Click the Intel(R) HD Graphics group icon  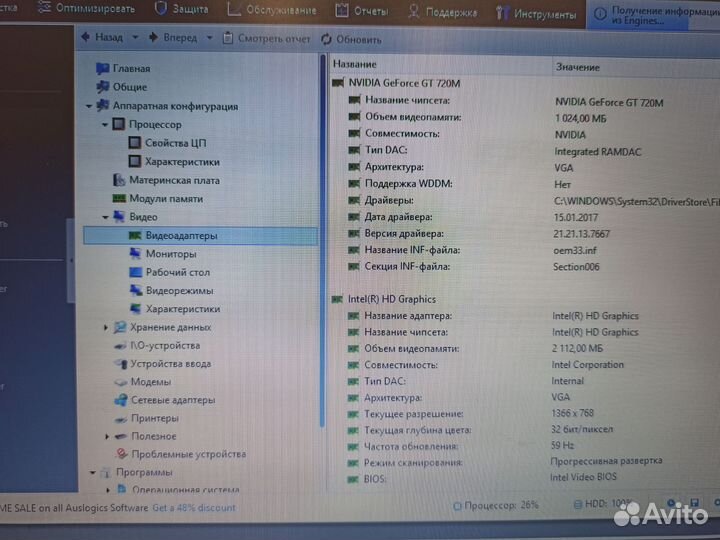coord(337,299)
